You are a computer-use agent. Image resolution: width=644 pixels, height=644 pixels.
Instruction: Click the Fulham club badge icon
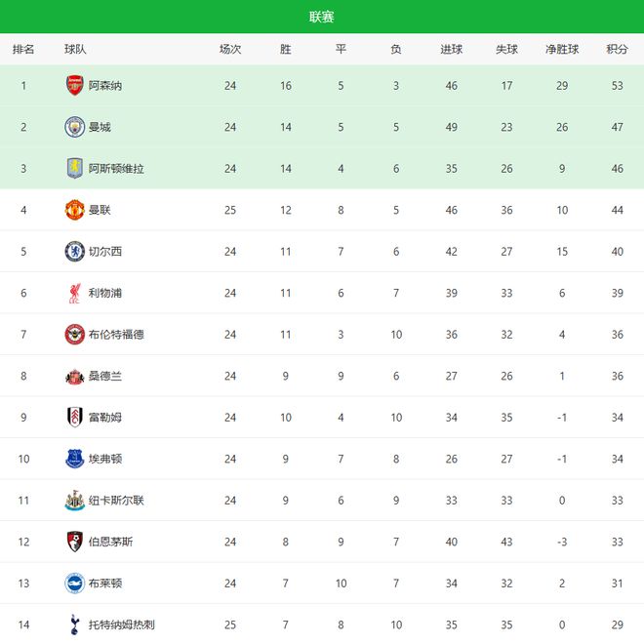coord(75,418)
